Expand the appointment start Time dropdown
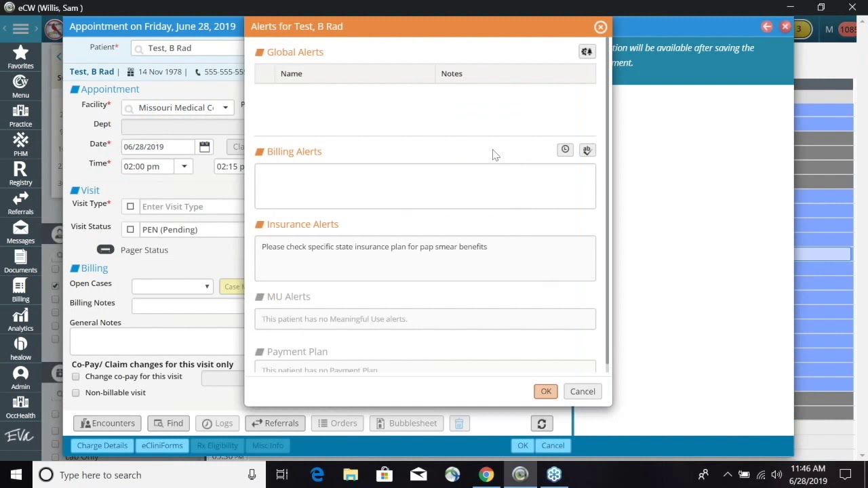Image resolution: width=868 pixels, height=488 pixels. point(184,166)
